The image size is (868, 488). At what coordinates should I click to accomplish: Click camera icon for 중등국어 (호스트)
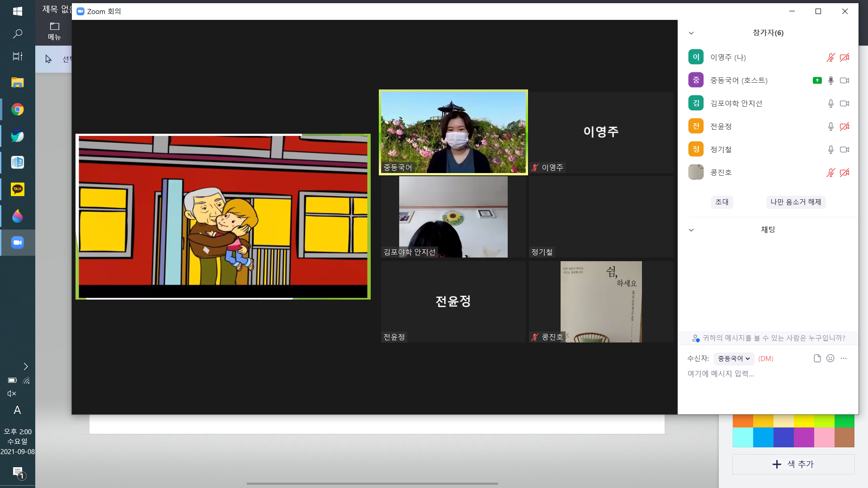tap(844, 80)
